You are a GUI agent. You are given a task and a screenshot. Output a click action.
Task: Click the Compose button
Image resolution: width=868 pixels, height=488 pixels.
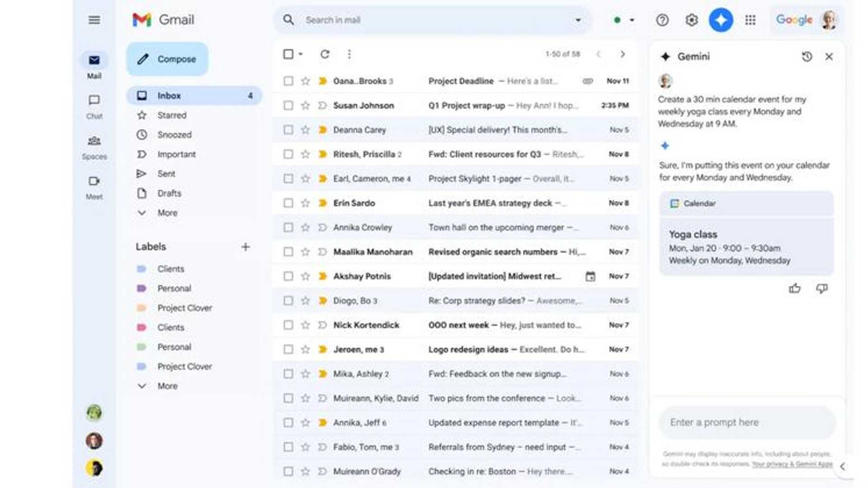[167, 59]
